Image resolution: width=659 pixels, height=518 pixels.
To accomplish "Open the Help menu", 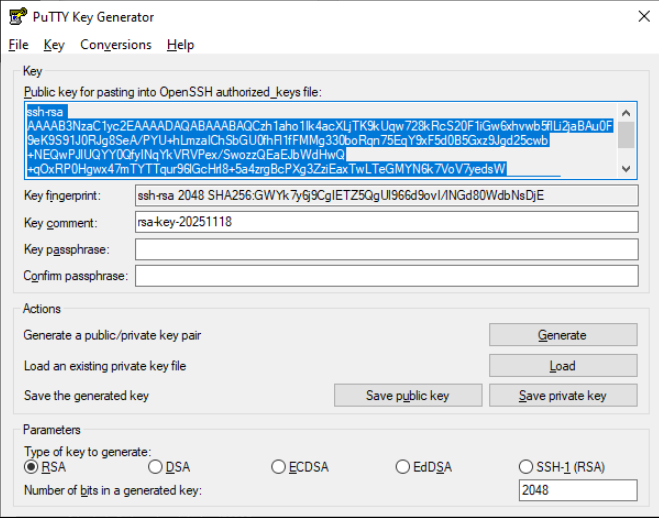I will (x=180, y=45).
